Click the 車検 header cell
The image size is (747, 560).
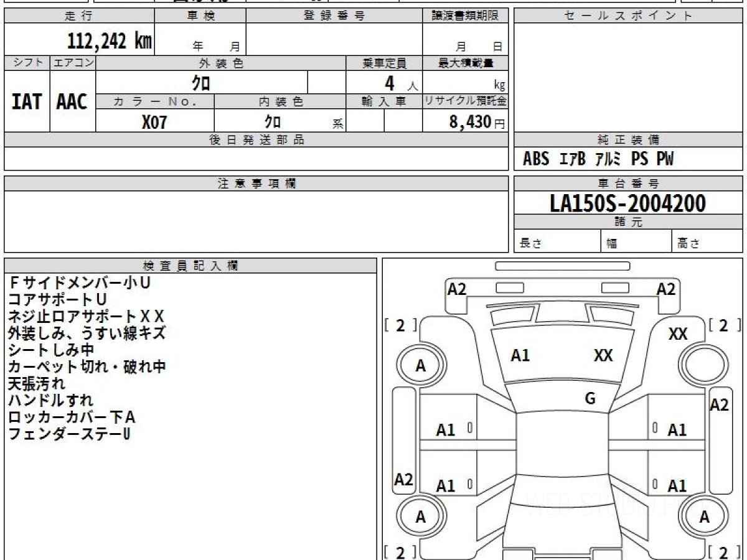[x=200, y=16]
